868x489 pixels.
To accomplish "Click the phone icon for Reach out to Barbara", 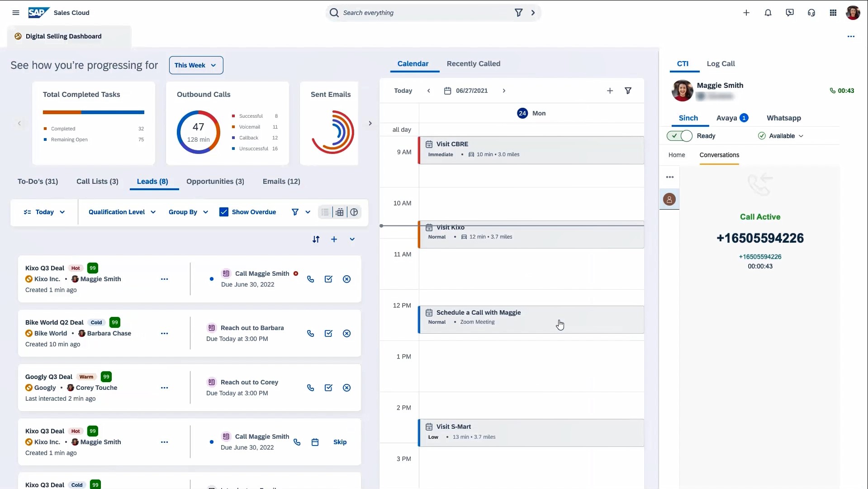I will click(x=311, y=333).
